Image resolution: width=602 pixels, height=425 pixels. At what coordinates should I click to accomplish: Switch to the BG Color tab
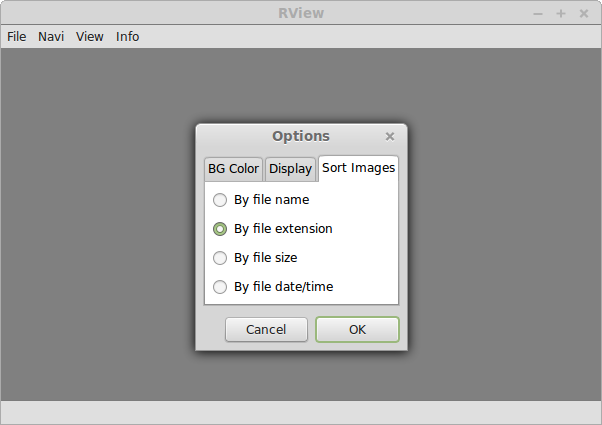[x=233, y=169]
